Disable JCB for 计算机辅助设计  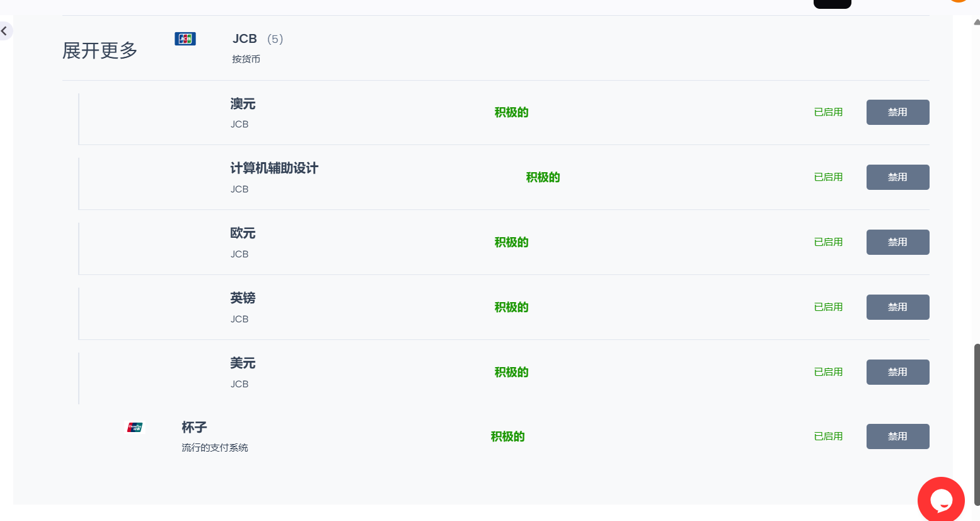pyautogui.click(x=897, y=177)
